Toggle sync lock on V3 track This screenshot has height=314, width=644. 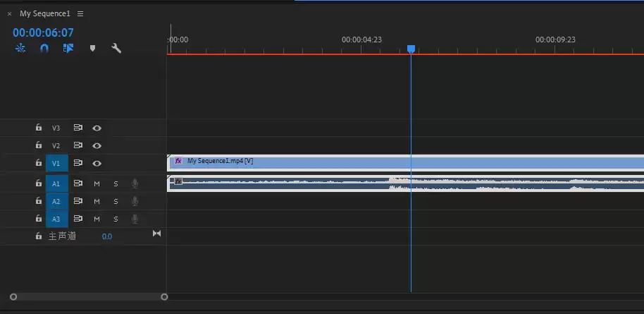(x=78, y=128)
